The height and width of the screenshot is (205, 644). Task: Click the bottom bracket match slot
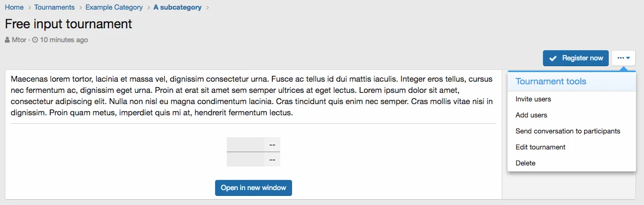click(254, 159)
